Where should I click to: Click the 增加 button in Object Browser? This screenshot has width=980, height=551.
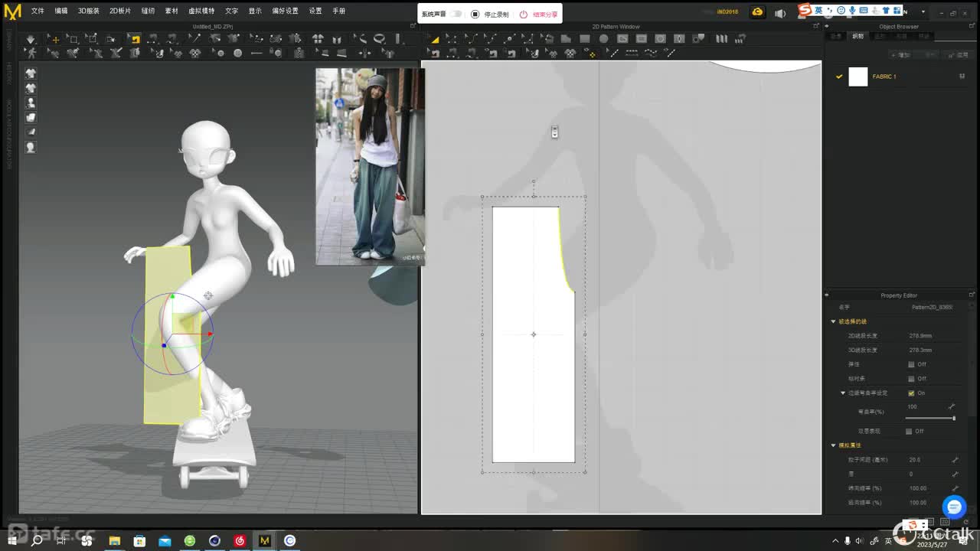pos(901,55)
